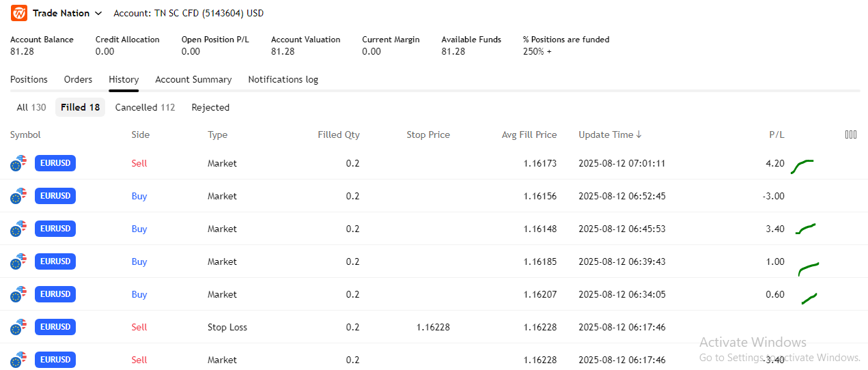The height and width of the screenshot is (370, 868).
Task: Click the Symbol column header
Action: [25, 134]
